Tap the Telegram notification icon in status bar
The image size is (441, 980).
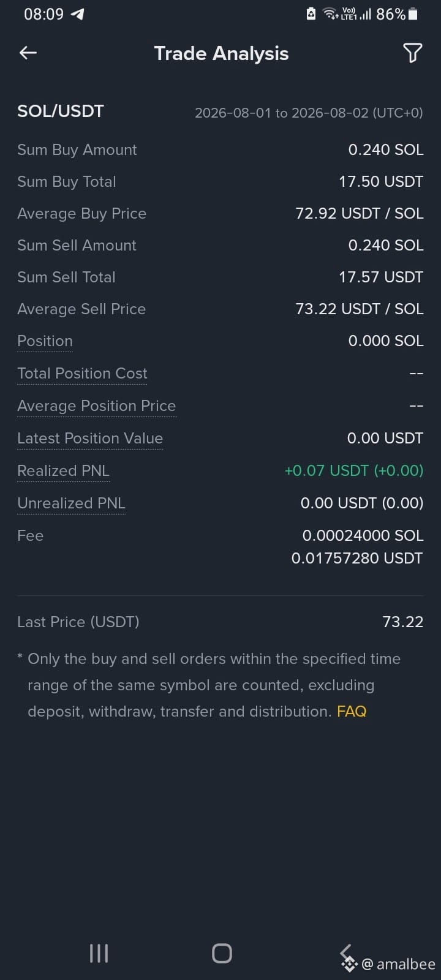coord(78,13)
